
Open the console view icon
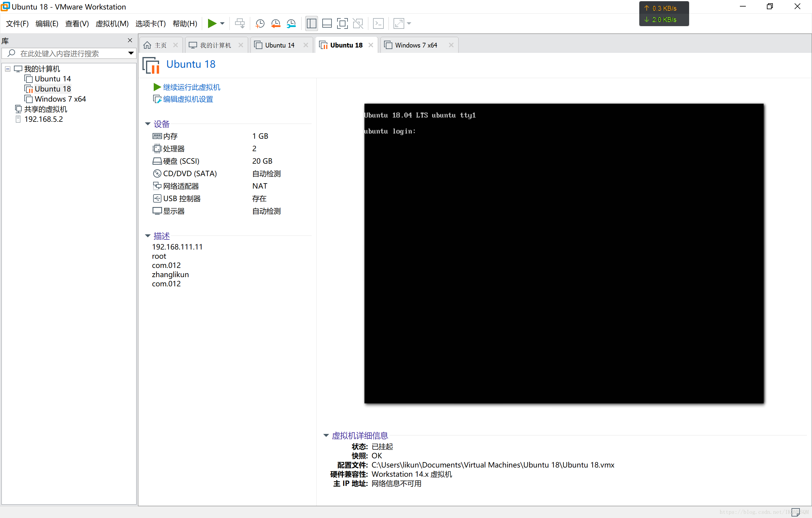pos(378,24)
